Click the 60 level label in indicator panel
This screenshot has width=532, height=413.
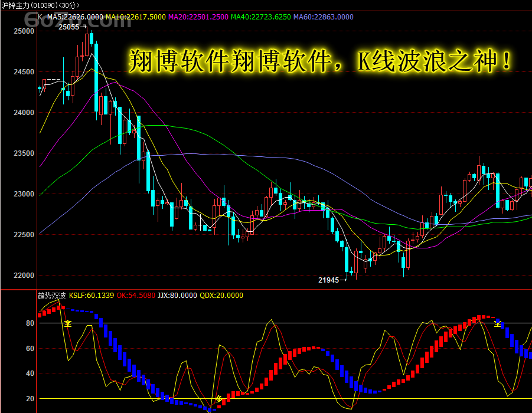[x=30, y=349]
